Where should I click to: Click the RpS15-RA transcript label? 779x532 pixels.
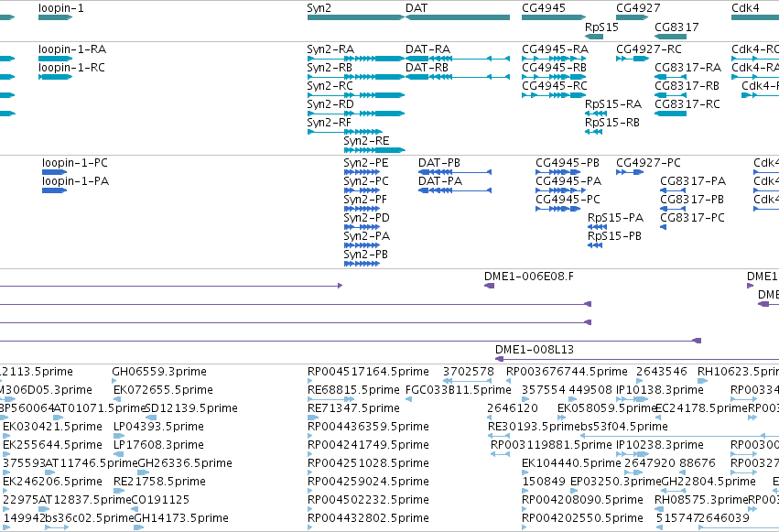(613, 104)
